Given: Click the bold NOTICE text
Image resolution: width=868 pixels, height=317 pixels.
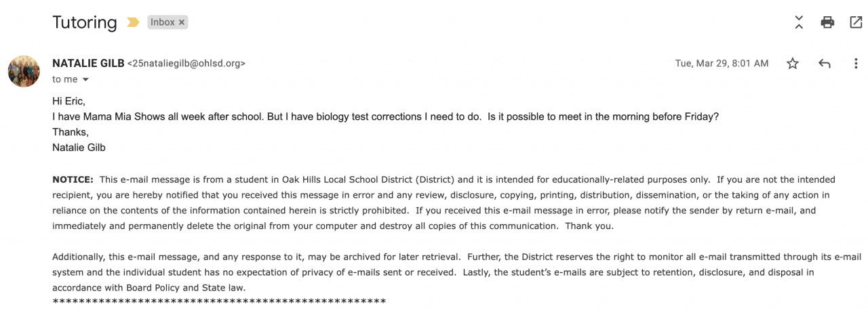Looking at the screenshot, I should point(73,179).
